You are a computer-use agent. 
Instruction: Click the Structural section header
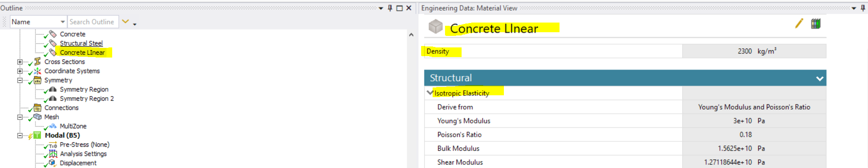point(625,78)
